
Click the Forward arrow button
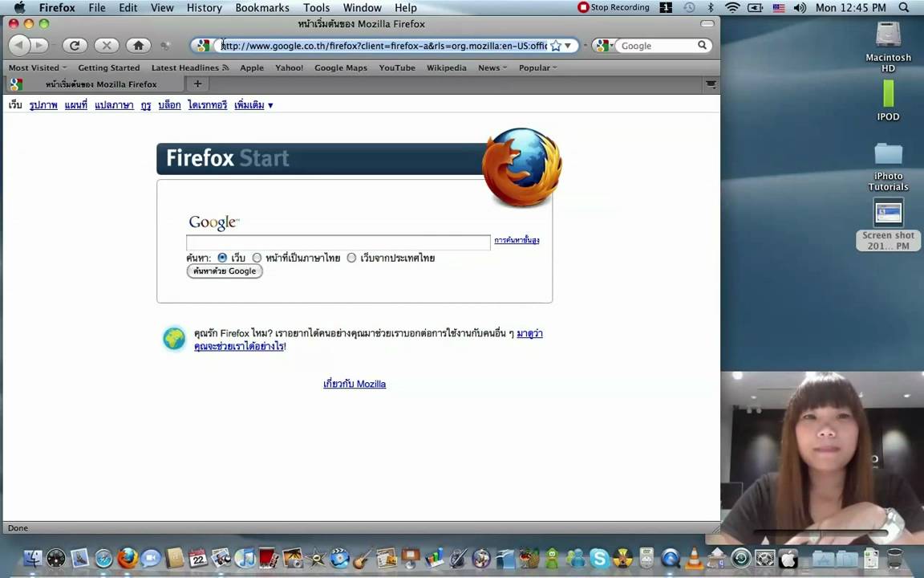pos(38,46)
